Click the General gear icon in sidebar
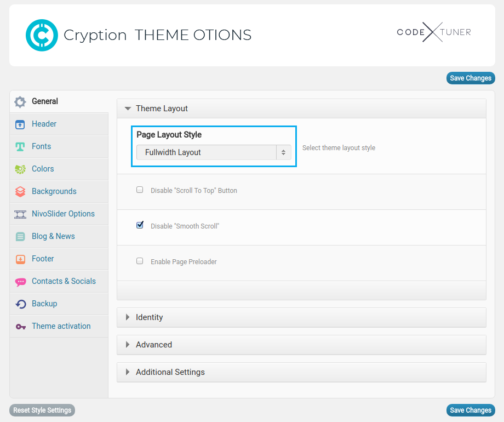Screen dimensions: 504x422 tap(20, 102)
